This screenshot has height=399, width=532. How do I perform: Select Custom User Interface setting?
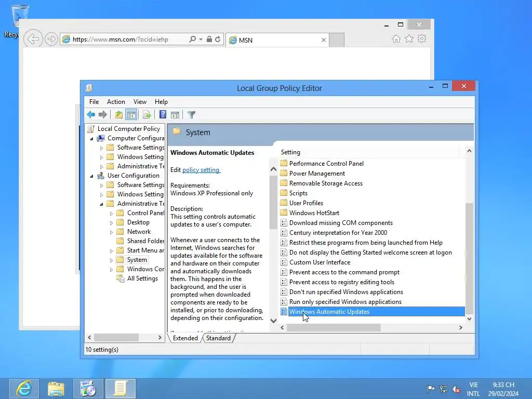pos(320,262)
